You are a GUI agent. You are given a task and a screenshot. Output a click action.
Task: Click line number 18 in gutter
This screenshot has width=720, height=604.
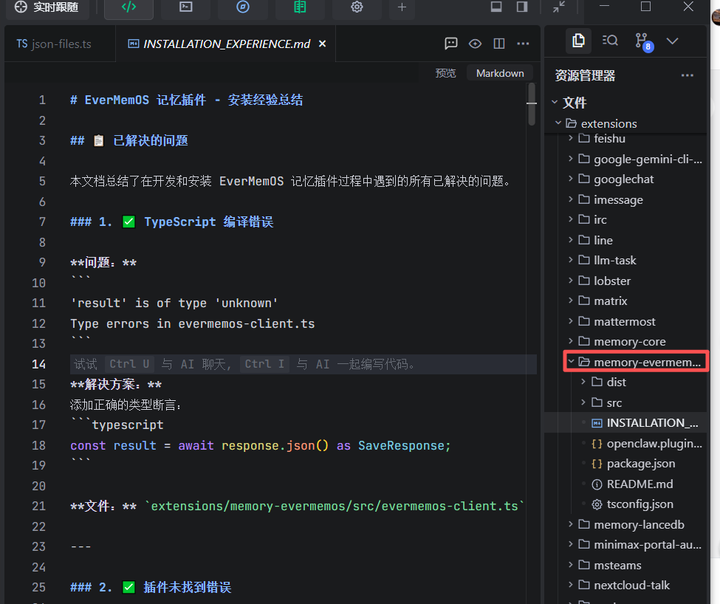(39, 446)
